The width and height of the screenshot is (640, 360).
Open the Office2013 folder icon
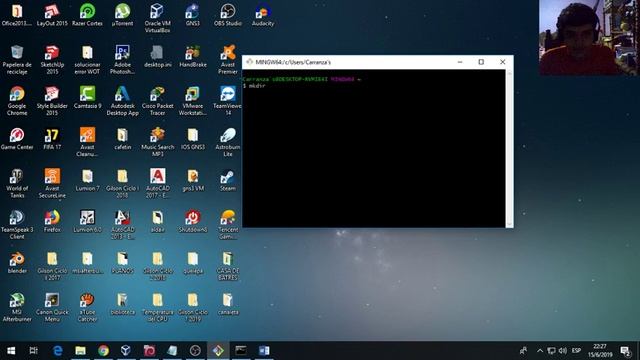[17, 16]
